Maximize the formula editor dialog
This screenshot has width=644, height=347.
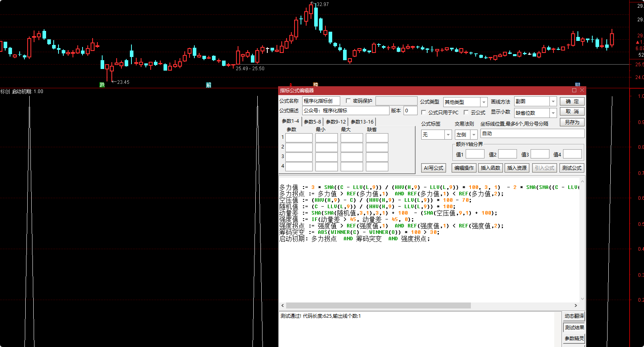pos(574,90)
